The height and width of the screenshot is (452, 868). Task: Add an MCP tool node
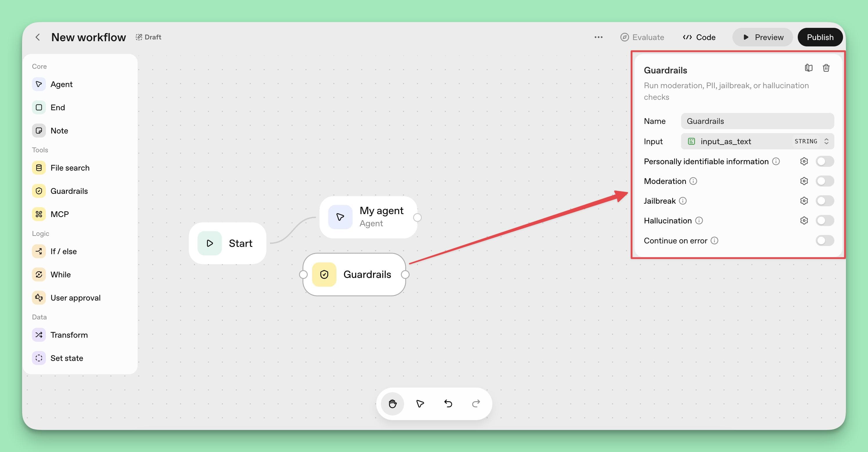(x=59, y=214)
